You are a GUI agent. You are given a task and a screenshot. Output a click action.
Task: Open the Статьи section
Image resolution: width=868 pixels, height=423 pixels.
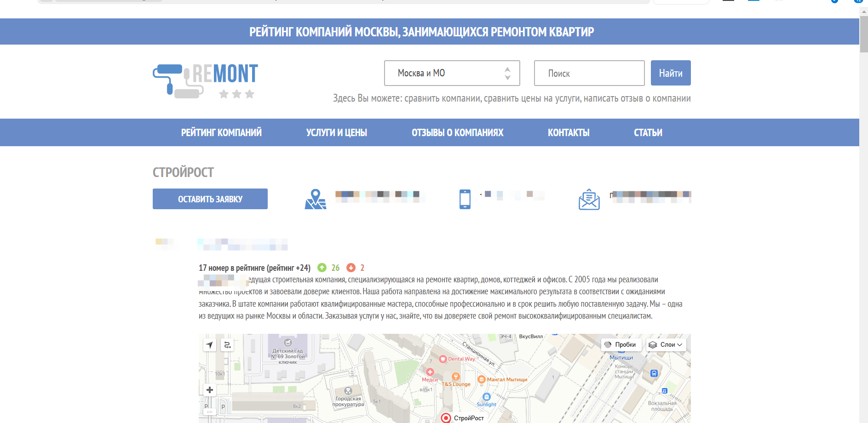[x=648, y=132]
